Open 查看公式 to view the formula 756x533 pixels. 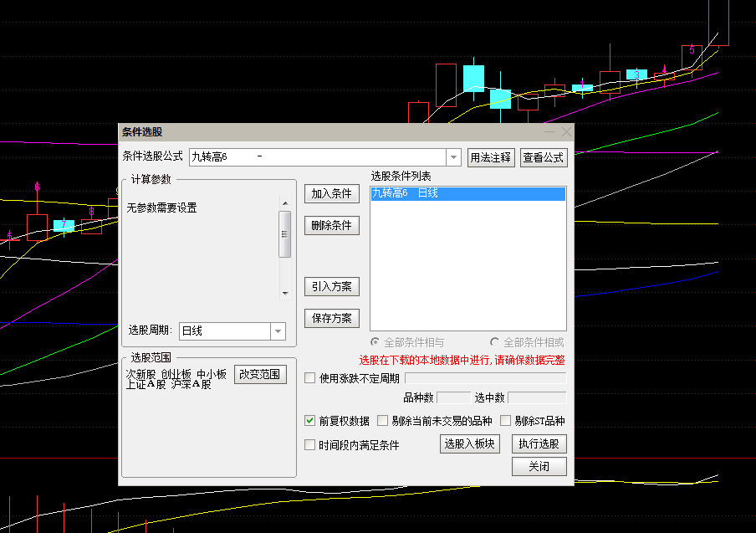pyautogui.click(x=544, y=158)
